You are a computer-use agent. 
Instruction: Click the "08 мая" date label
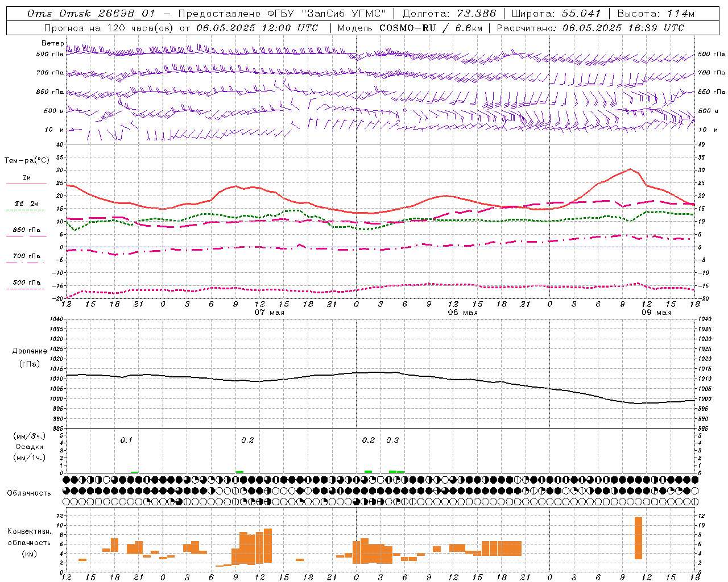point(462,313)
